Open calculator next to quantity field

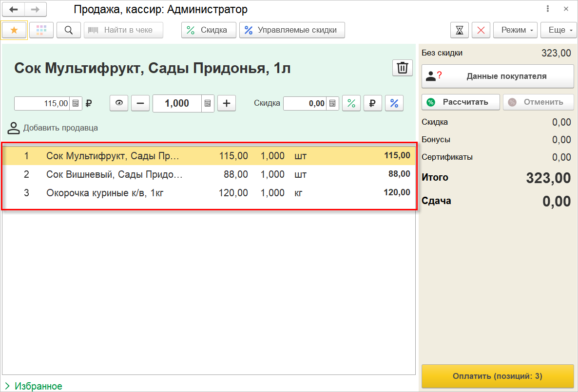tap(208, 103)
